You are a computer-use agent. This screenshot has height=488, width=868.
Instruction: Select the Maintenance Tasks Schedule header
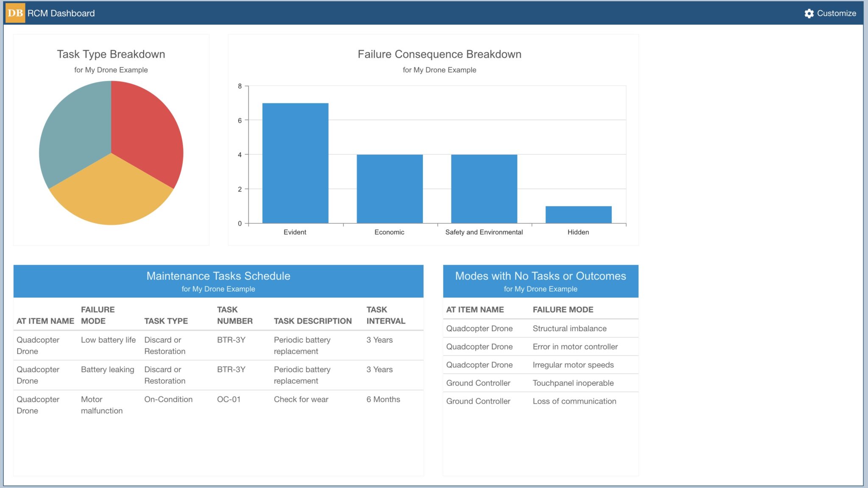tap(218, 276)
